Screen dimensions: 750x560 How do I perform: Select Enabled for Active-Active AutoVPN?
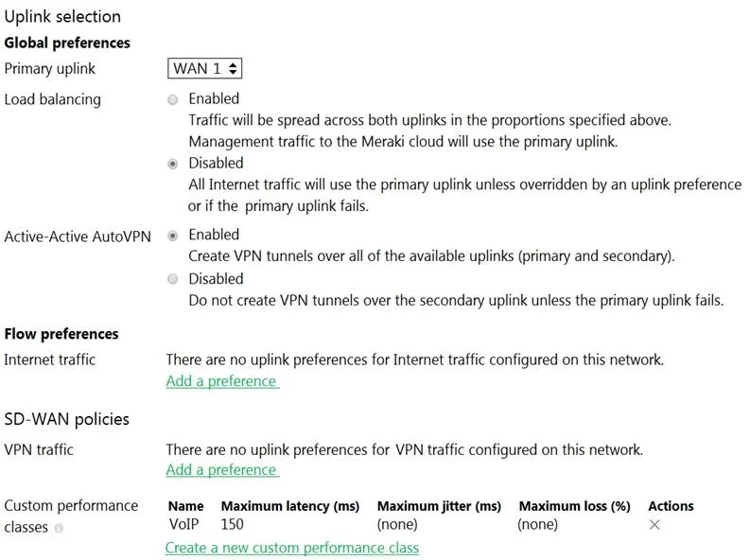173,236
